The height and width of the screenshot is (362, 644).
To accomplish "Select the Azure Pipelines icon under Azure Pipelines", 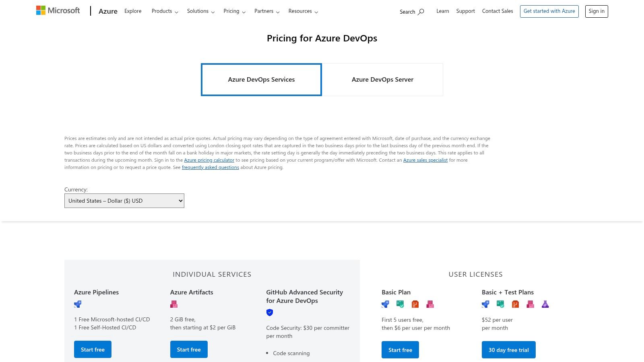I will pos(78,304).
